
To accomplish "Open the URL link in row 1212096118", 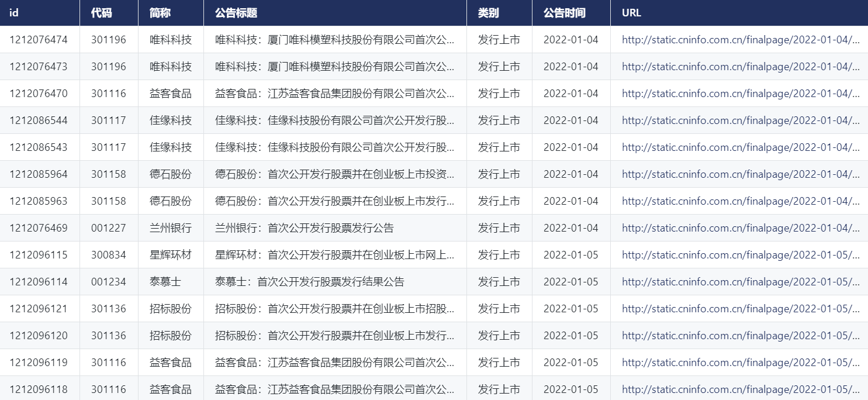I will tap(741, 389).
